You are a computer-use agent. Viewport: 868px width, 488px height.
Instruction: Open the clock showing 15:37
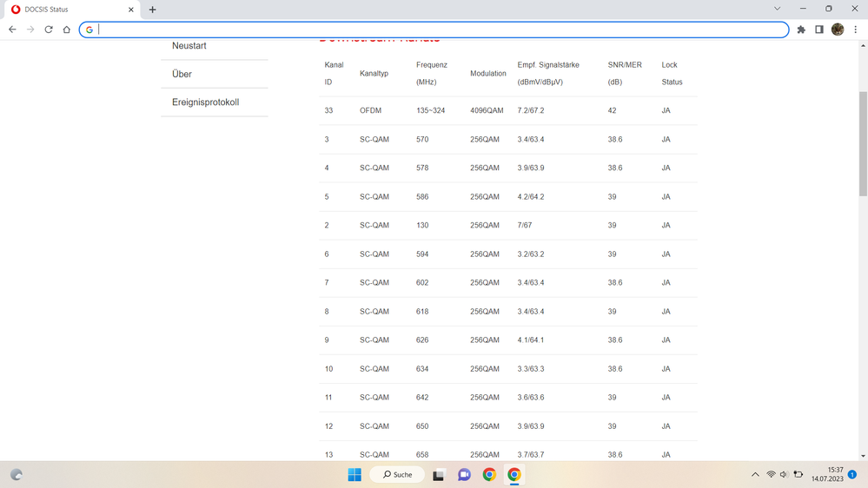827,474
